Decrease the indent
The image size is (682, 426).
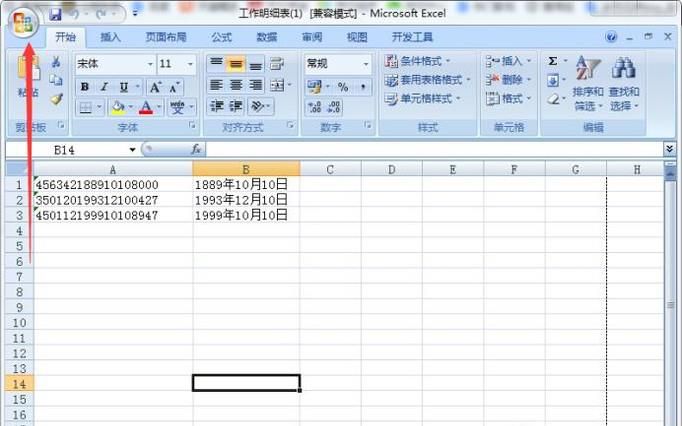(x=216, y=106)
